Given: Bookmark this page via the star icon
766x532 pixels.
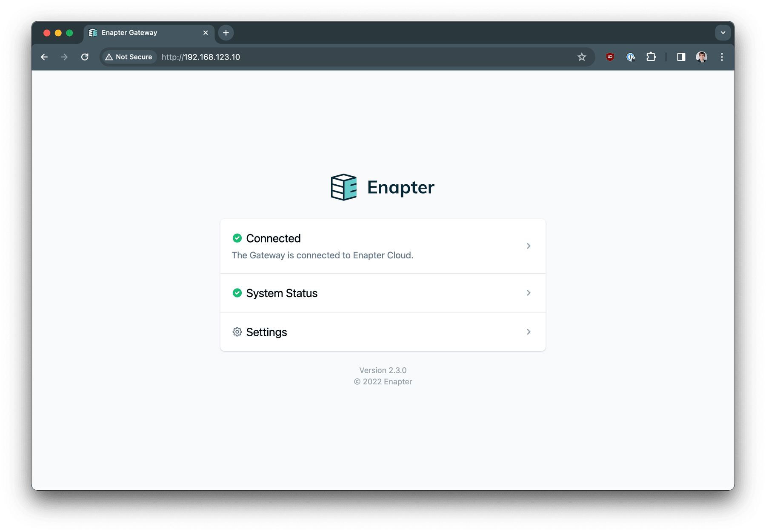Looking at the screenshot, I should 581,57.
